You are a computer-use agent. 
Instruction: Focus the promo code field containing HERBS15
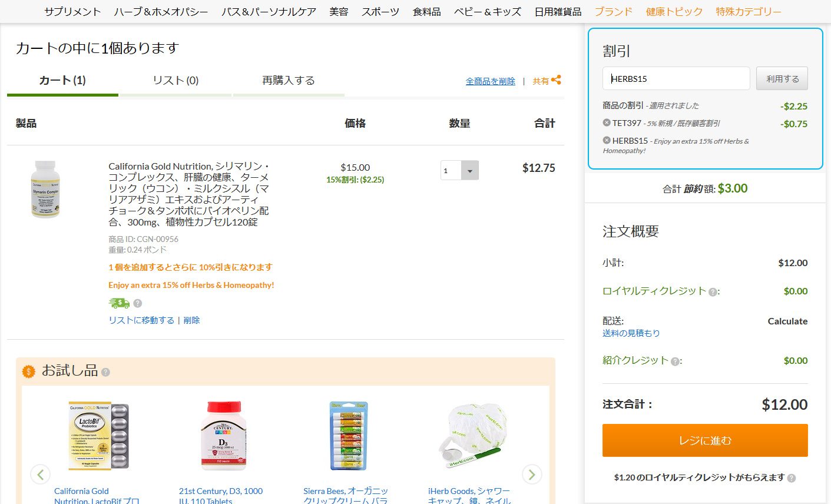pyautogui.click(x=676, y=78)
